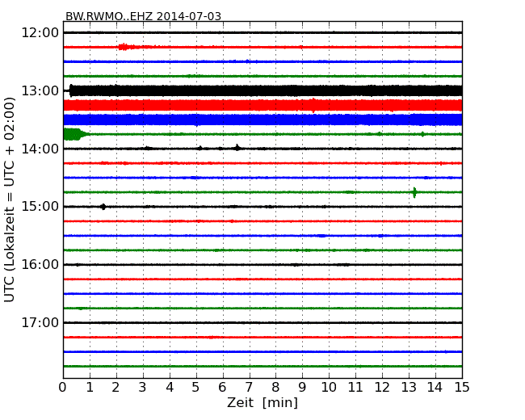The height and width of the screenshot is (420, 525).
Task: Click the largest black spike on the 14:00 trace
Action: click(237, 148)
